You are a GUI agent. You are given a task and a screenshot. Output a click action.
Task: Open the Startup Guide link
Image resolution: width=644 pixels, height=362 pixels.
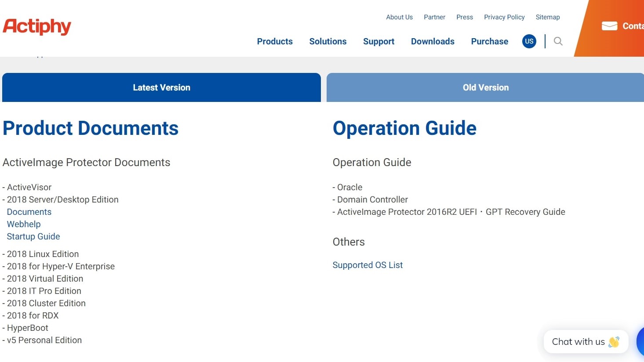pyautogui.click(x=33, y=236)
